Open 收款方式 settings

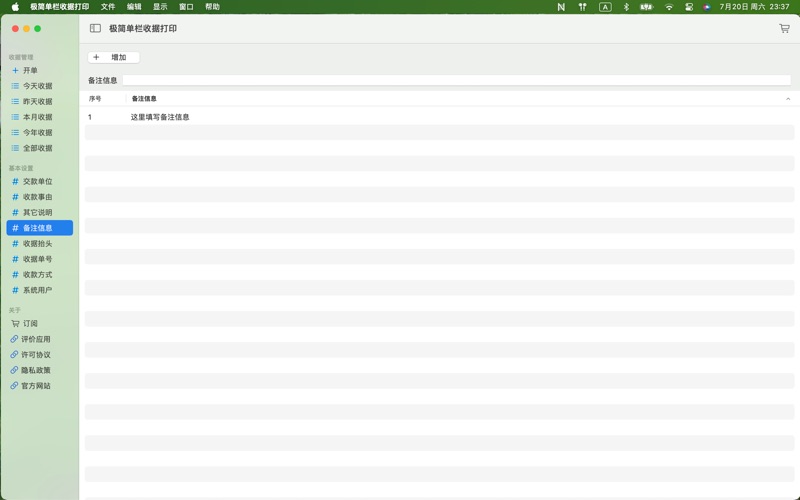coord(39,274)
